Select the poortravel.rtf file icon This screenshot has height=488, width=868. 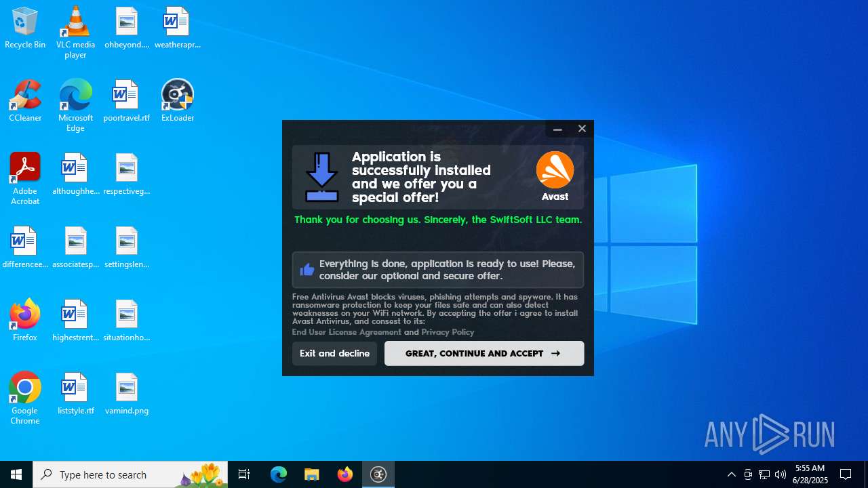pos(127,101)
